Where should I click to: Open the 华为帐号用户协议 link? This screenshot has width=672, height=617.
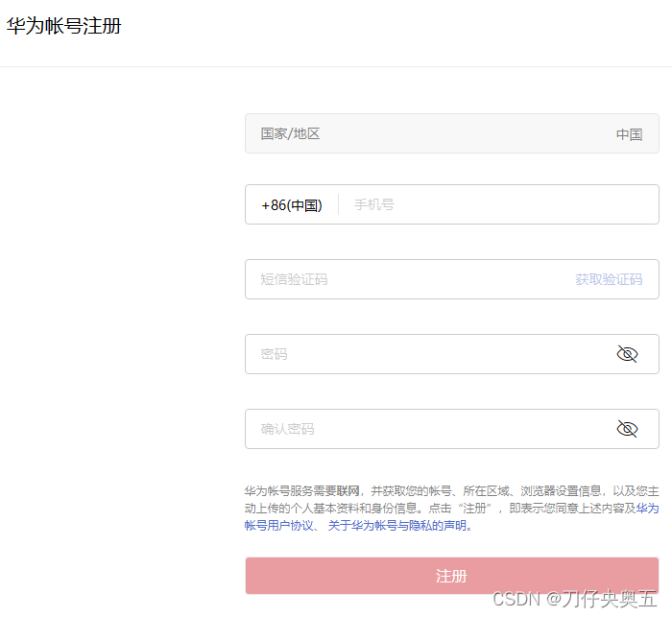279,525
